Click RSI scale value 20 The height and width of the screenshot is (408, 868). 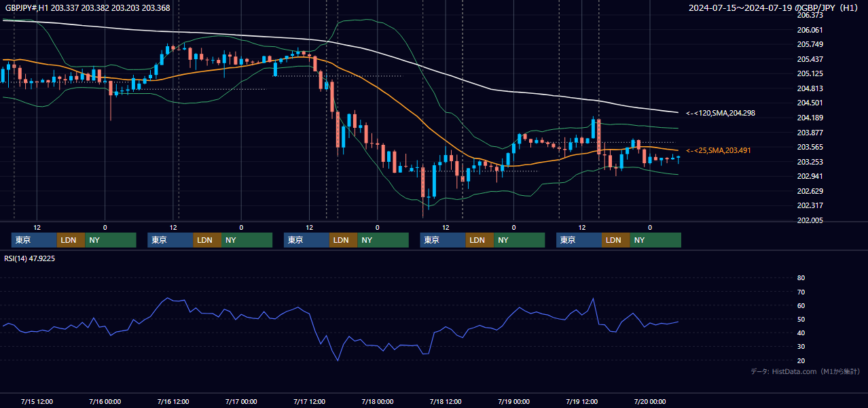(x=801, y=360)
